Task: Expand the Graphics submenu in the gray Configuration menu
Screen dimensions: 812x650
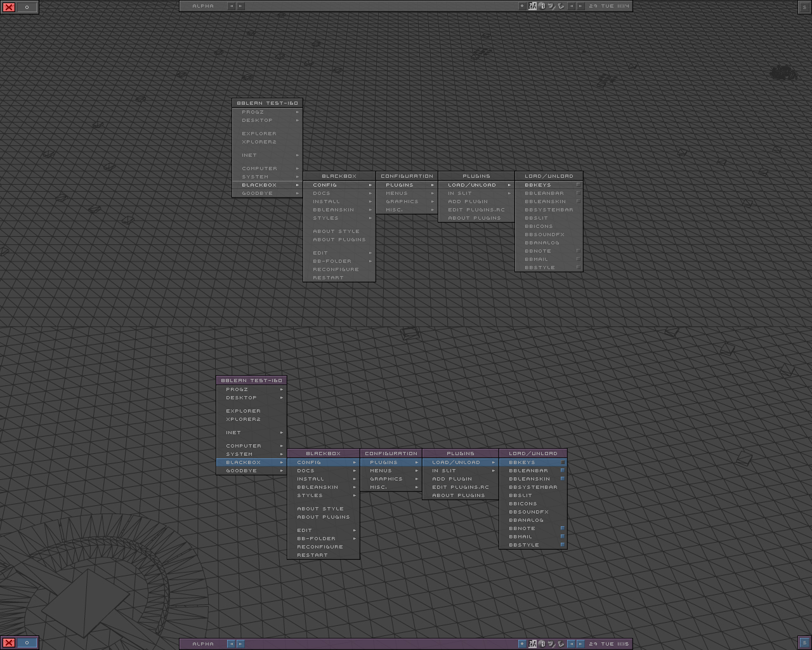Action: pyautogui.click(x=407, y=201)
